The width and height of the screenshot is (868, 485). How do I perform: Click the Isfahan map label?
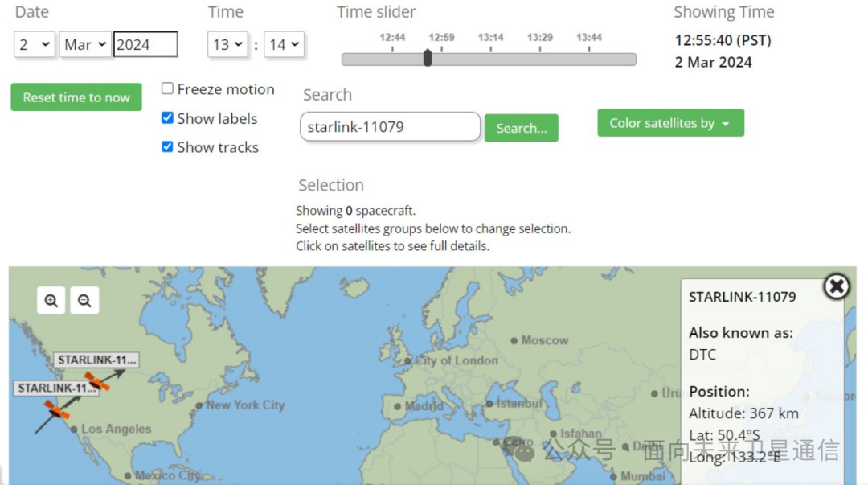[581, 434]
